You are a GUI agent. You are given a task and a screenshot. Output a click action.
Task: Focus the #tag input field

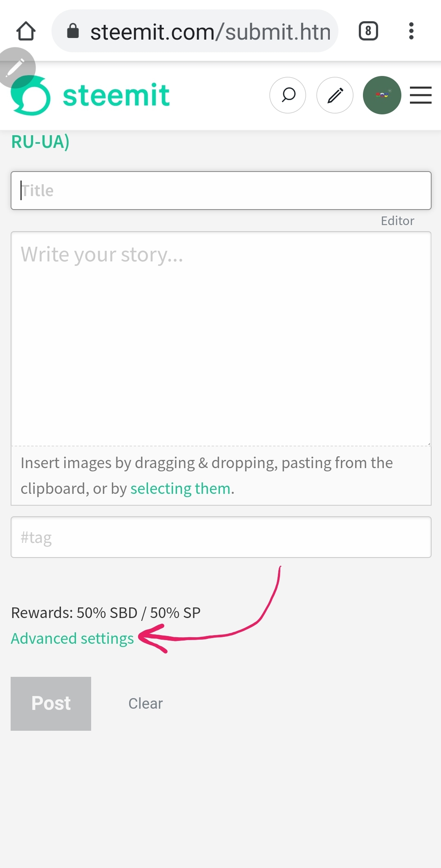[x=221, y=537]
